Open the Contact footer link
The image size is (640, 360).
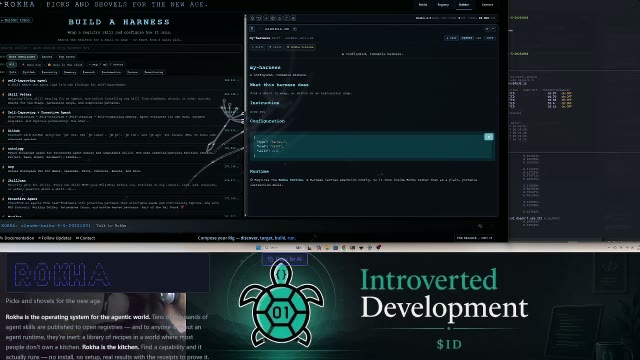[86, 238]
